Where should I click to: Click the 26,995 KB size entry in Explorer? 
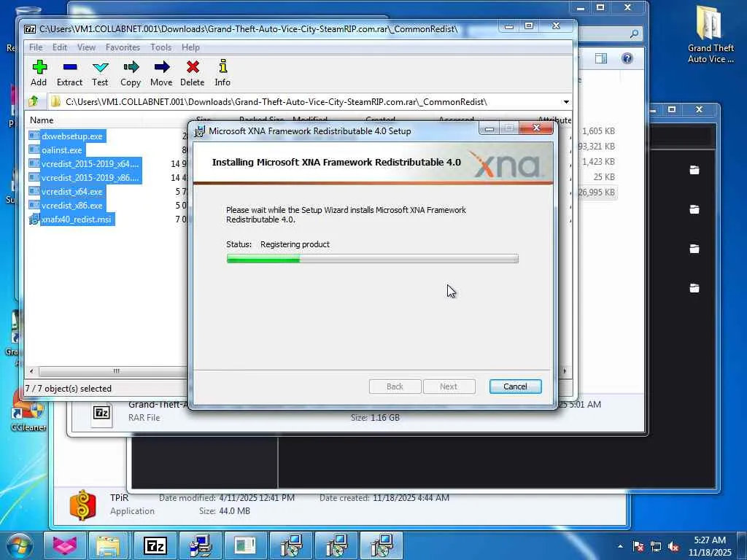point(597,192)
